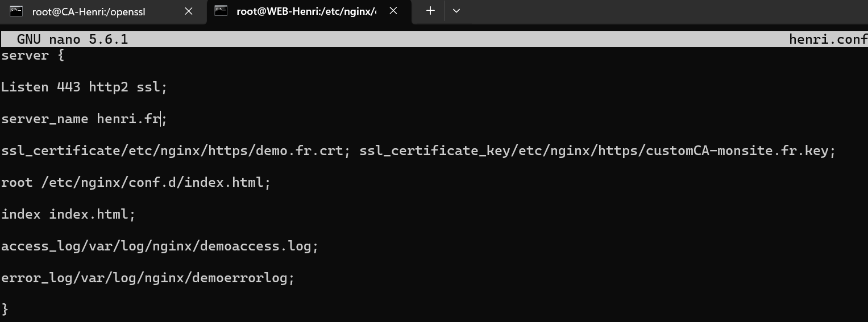Image resolution: width=868 pixels, height=322 pixels.
Task: Open a new terminal tab with plus
Action: point(430,11)
